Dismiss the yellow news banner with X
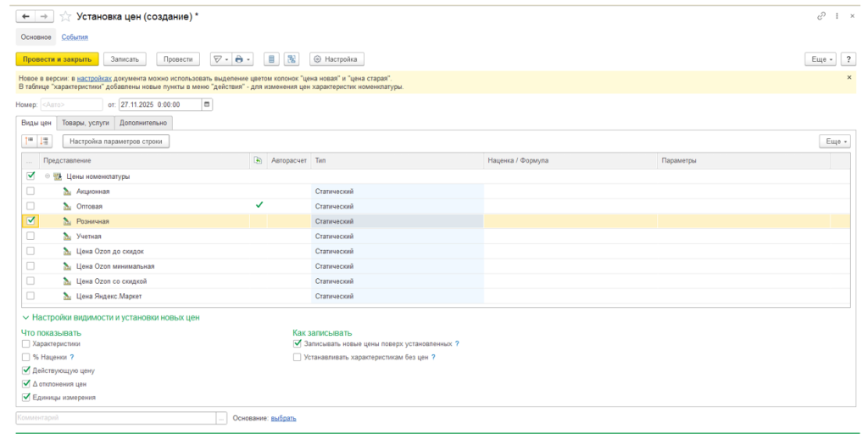 point(849,77)
